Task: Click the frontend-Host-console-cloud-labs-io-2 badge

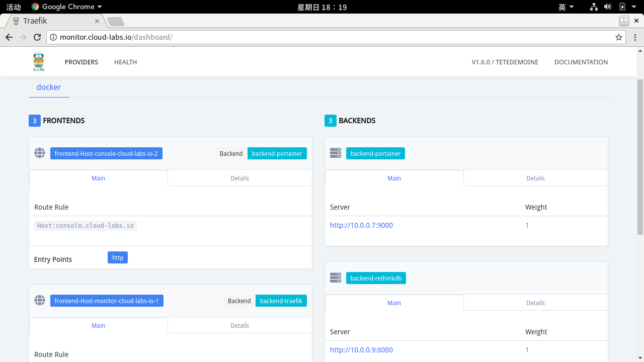Action: point(106,153)
